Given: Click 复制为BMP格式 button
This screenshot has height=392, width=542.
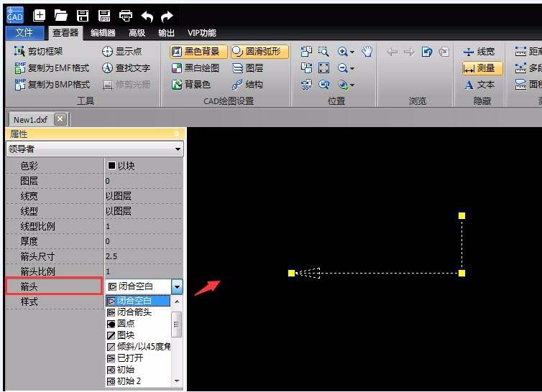Looking at the screenshot, I should tap(52, 85).
